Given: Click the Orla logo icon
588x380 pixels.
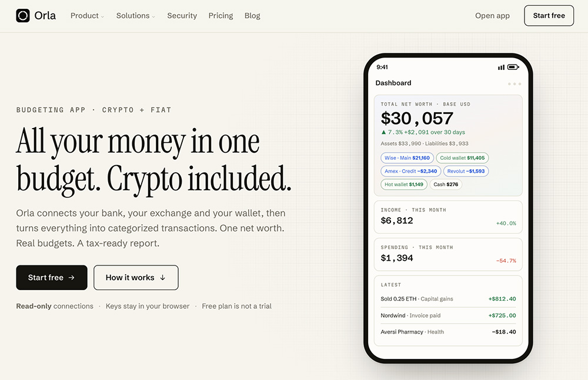Looking at the screenshot, I should [23, 15].
